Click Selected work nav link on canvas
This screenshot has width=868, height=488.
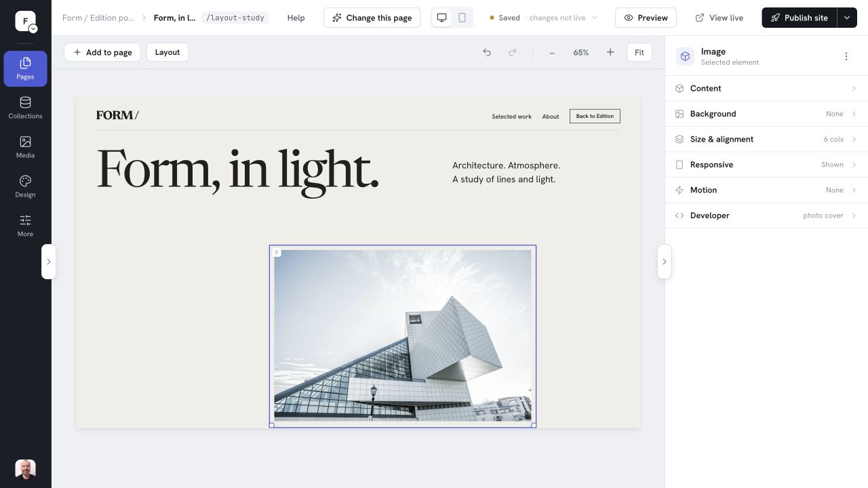pyautogui.click(x=511, y=117)
